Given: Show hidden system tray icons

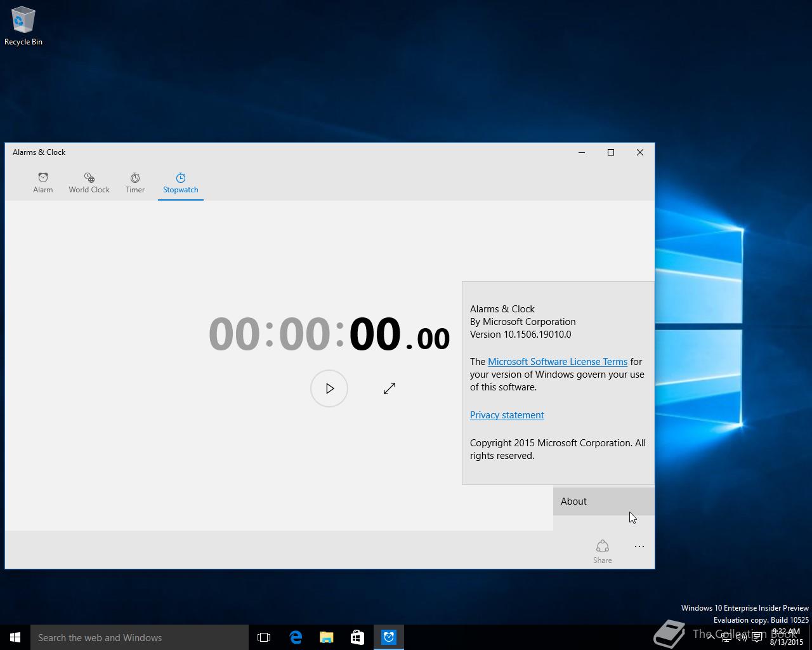Looking at the screenshot, I should pyautogui.click(x=710, y=637).
